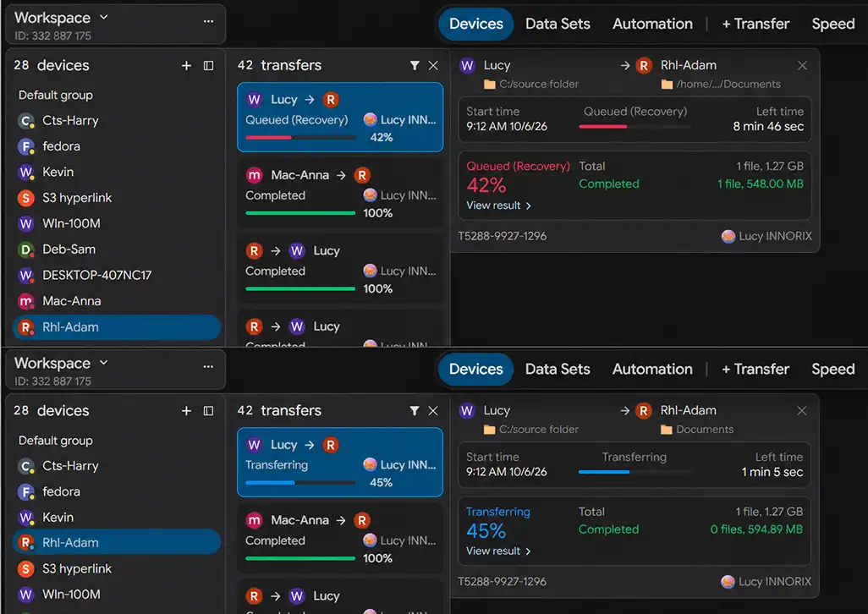
Task: Select WIn-100M device in the lower list
Action: (117, 594)
